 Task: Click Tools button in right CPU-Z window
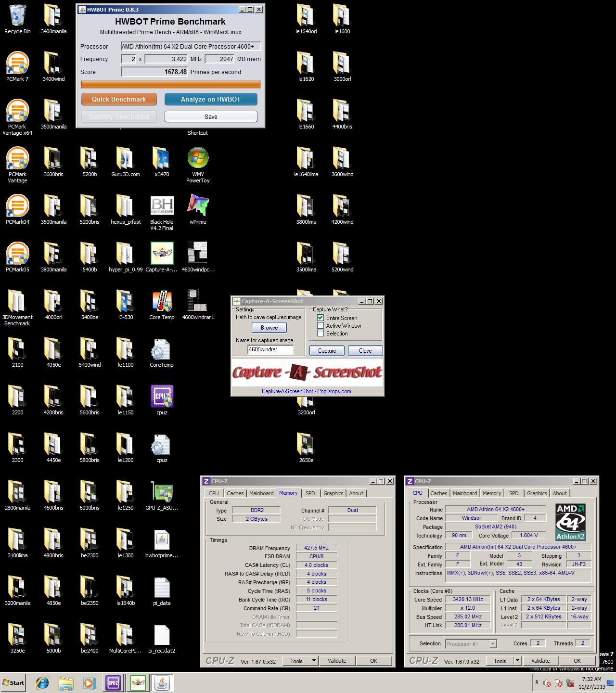[500, 661]
